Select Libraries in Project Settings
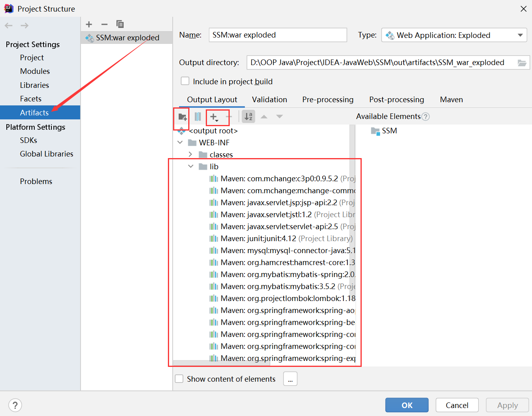This screenshot has width=532, height=416. tap(35, 85)
